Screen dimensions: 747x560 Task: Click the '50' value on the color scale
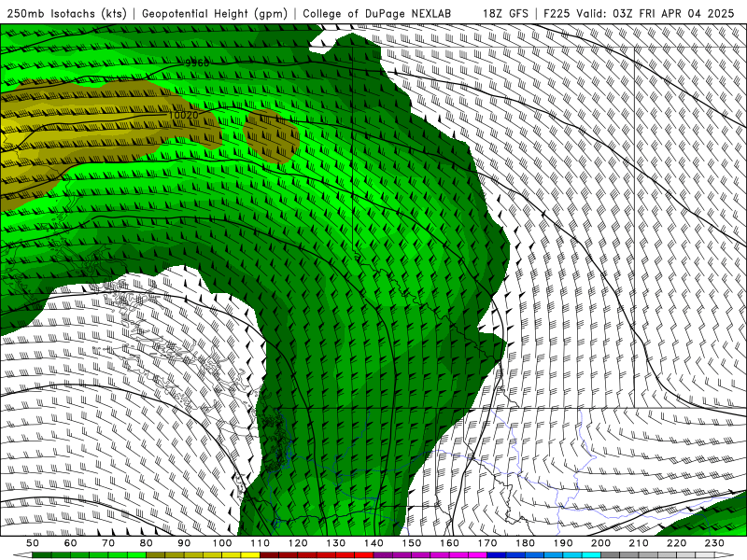33,543
